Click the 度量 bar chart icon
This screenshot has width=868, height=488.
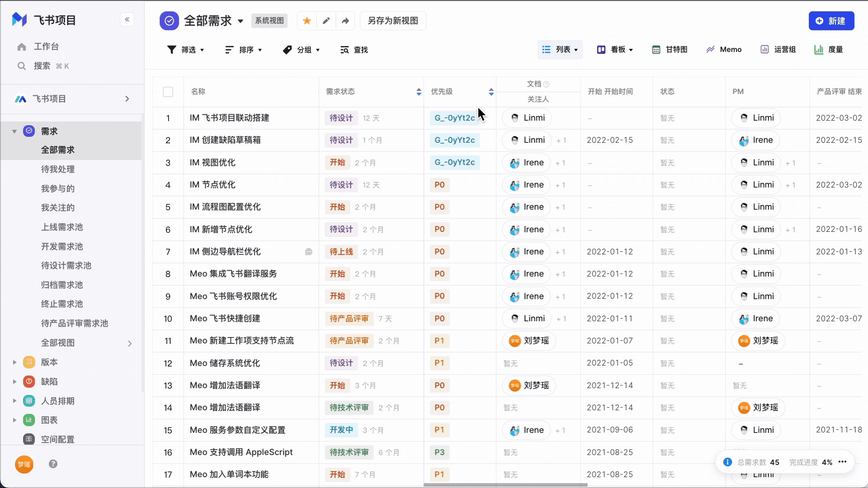(819, 50)
